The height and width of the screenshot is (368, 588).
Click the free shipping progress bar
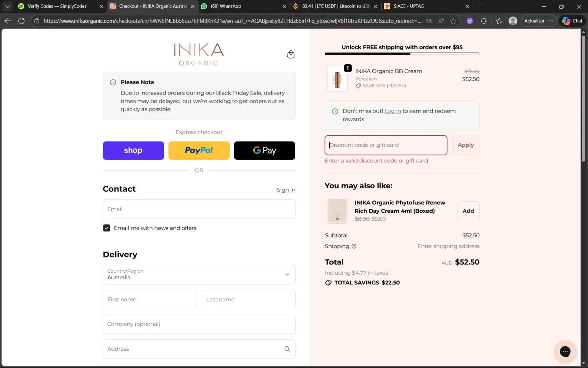pos(402,54)
